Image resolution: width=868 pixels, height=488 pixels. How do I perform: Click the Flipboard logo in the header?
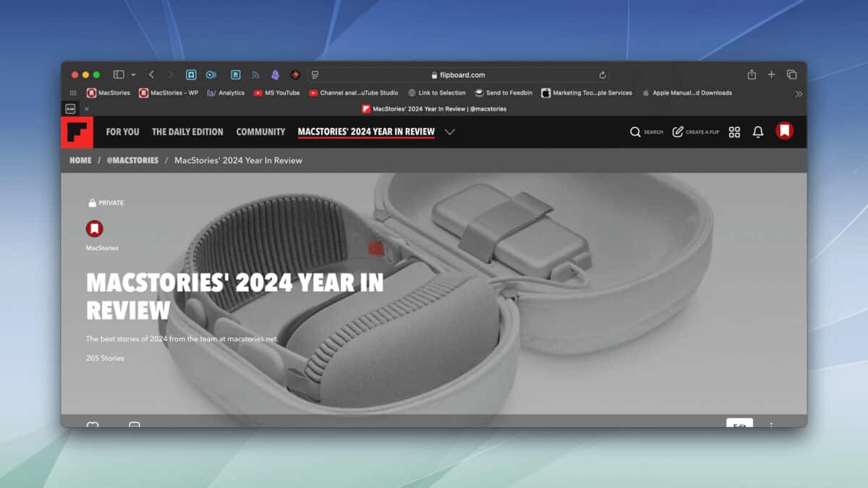[x=77, y=132]
